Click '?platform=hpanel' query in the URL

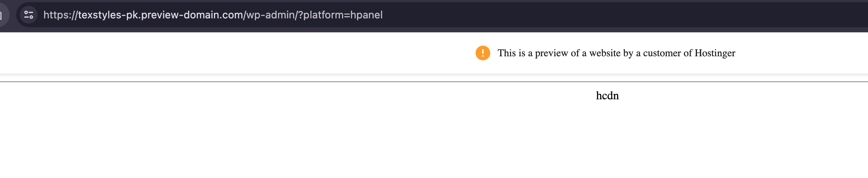tap(341, 15)
